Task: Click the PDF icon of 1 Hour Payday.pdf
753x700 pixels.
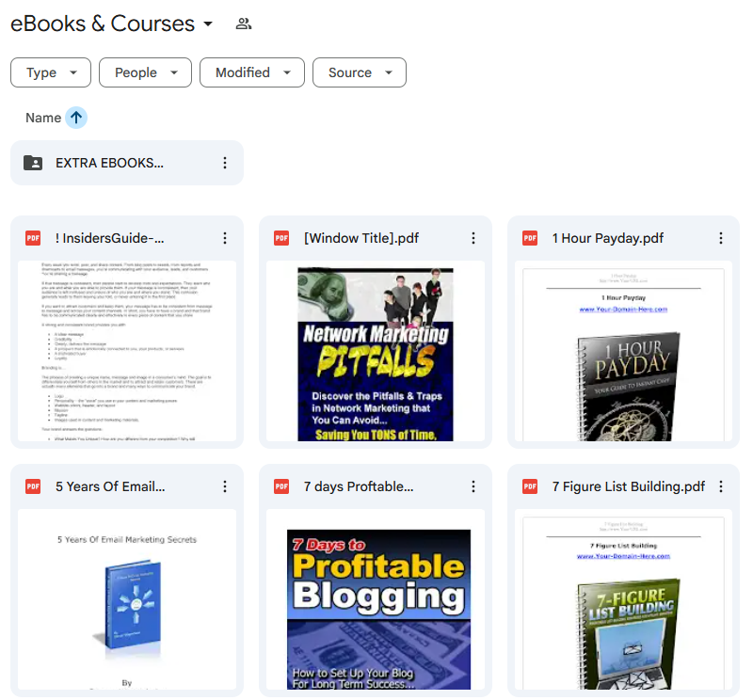Action: click(530, 238)
